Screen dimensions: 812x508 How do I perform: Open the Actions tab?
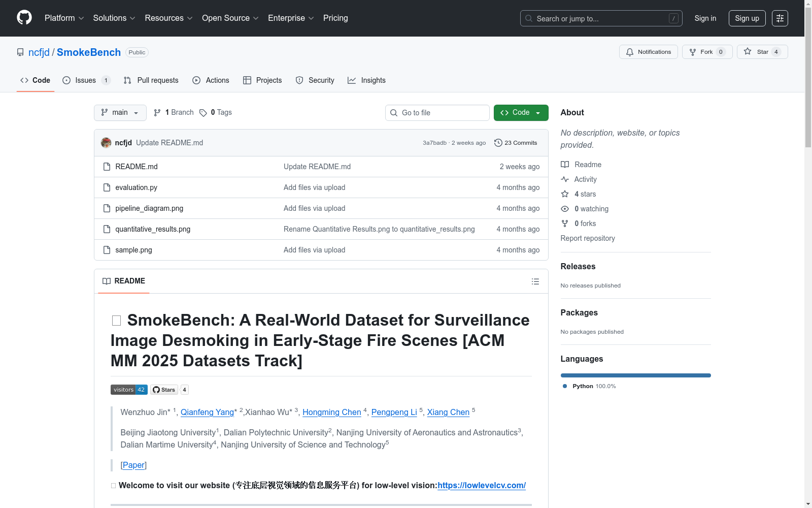[211, 80]
